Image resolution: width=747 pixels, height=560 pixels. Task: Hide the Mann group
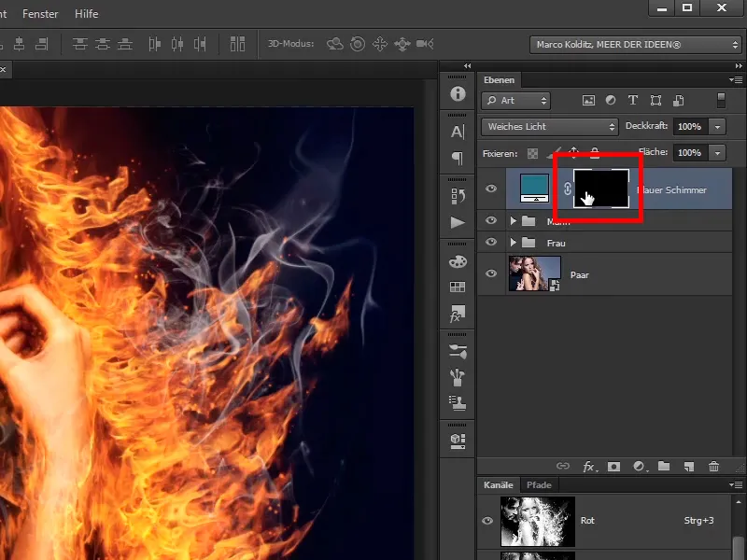pos(491,220)
